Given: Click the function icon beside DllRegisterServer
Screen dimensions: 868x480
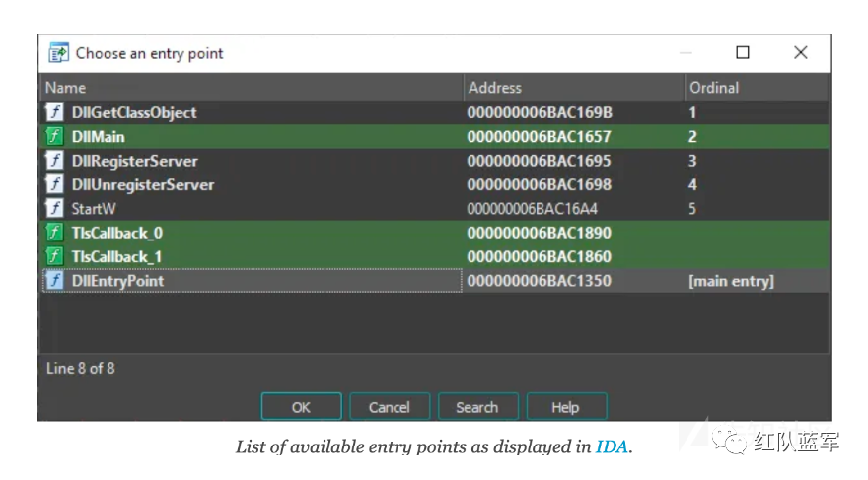Looking at the screenshot, I should 54,161.
